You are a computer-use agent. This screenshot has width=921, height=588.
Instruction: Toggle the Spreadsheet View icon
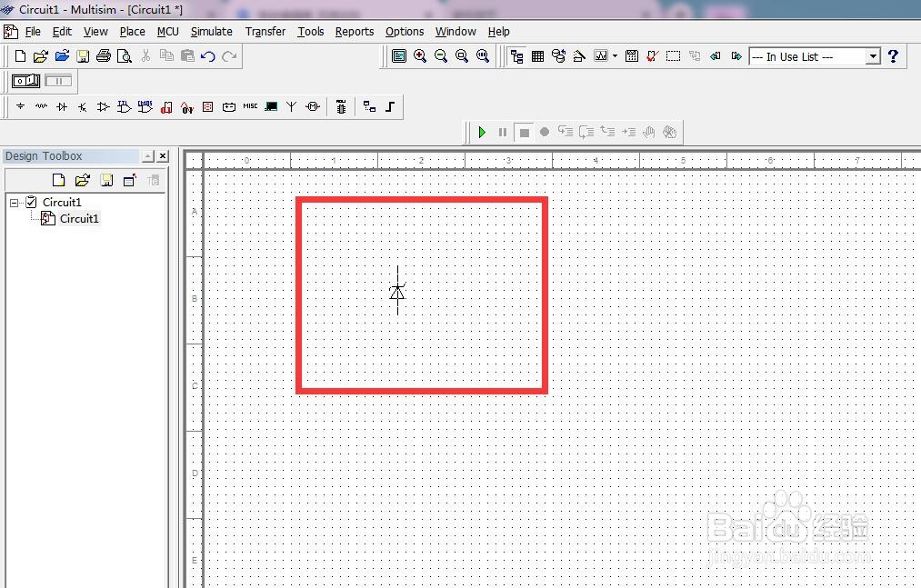tap(537, 56)
